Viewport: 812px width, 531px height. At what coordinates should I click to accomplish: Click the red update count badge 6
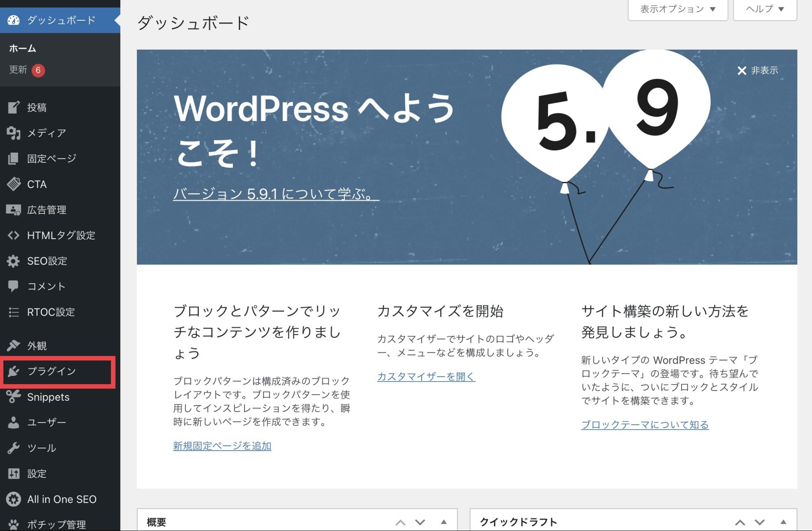pyautogui.click(x=38, y=70)
